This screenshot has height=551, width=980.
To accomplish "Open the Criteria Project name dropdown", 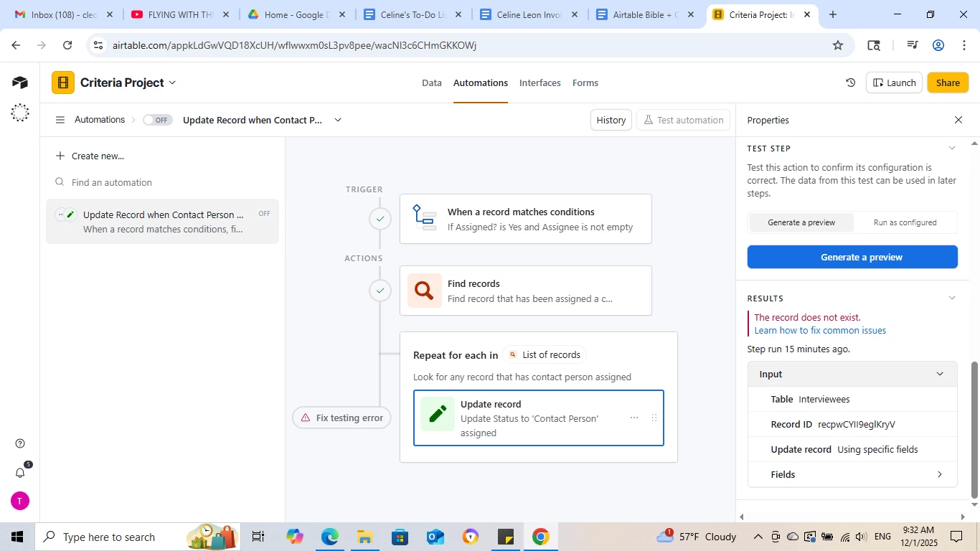I will point(172,83).
